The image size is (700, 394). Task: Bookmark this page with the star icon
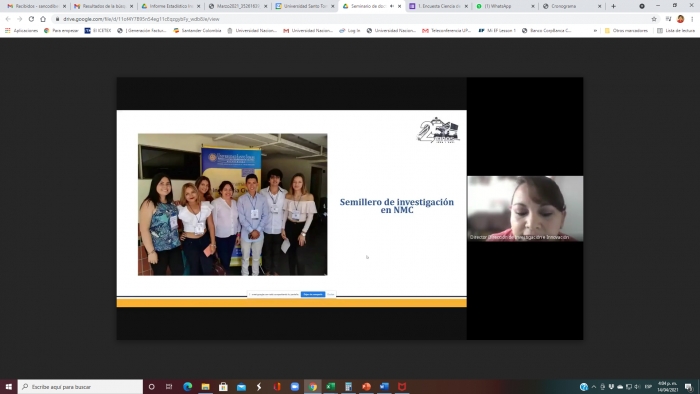[x=654, y=19]
